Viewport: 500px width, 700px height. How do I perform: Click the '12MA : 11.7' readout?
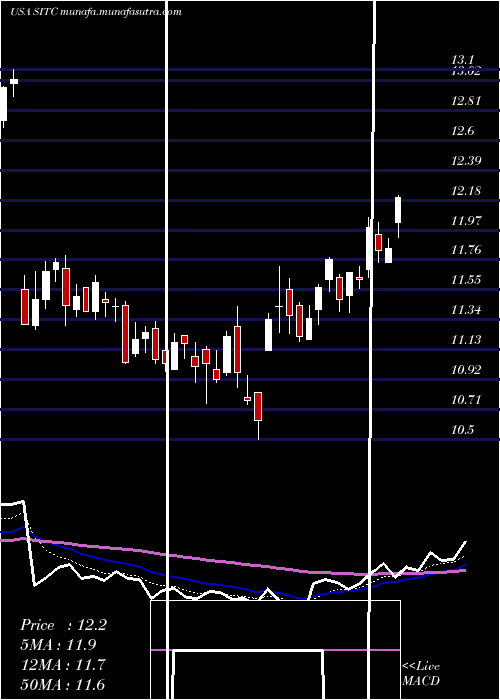click(x=63, y=664)
